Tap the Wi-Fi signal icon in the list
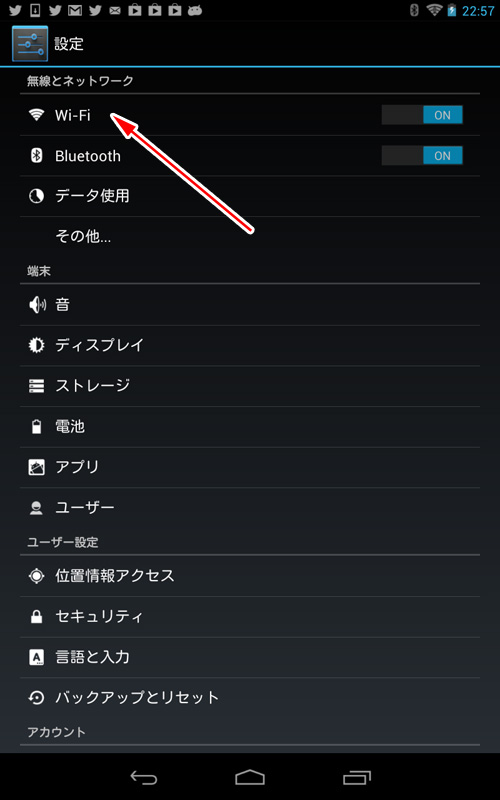500x800 pixels. [x=36, y=115]
